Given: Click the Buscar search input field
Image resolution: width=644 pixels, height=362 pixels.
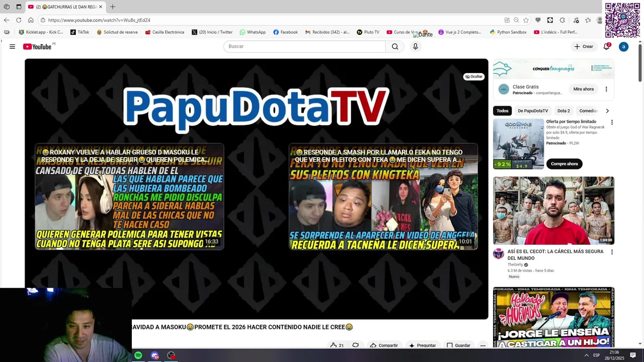Looking at the screenshot, I should pos(304,46).
